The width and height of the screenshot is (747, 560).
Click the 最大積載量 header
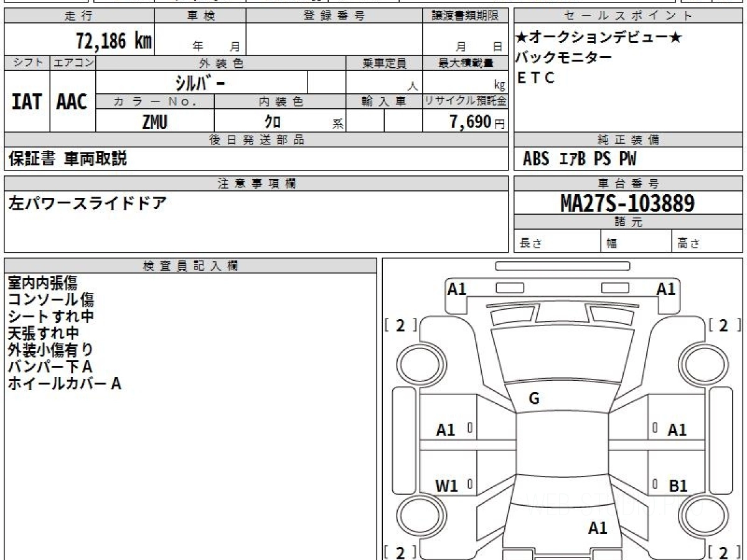[x=465, y=63]
